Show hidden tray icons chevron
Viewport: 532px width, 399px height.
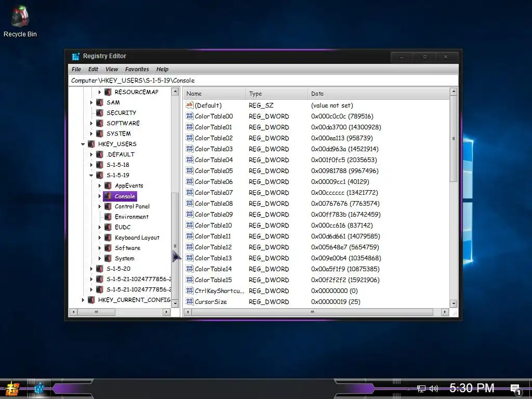[x=408, y=389]
